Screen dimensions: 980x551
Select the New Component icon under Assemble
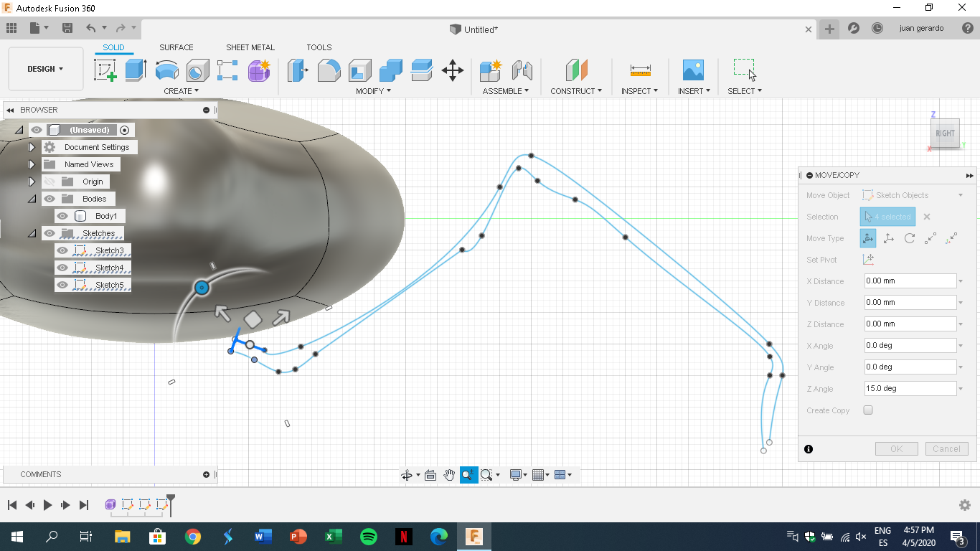pos(490,70)
